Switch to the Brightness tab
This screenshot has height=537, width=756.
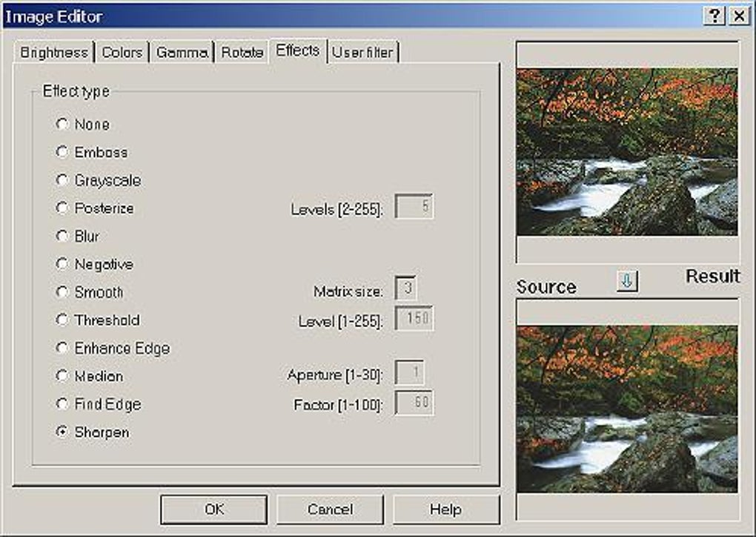[54, 52]
